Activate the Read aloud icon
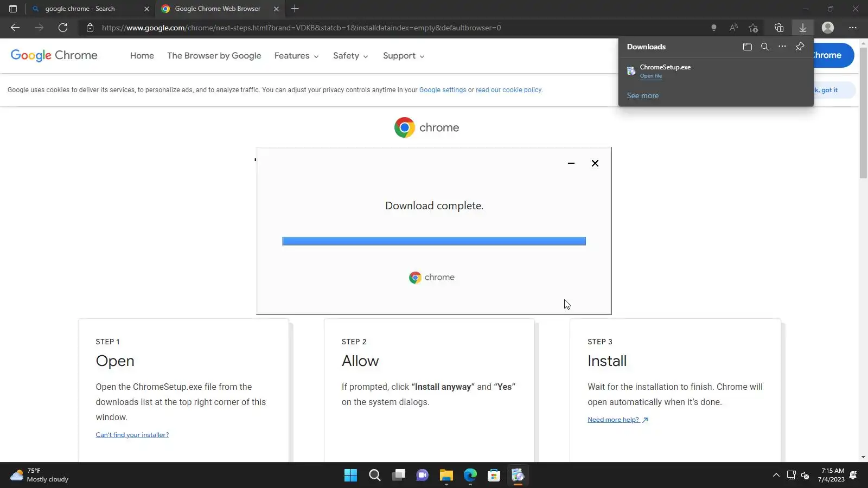Viewport: 868px width, 488px height. [733, 28]
